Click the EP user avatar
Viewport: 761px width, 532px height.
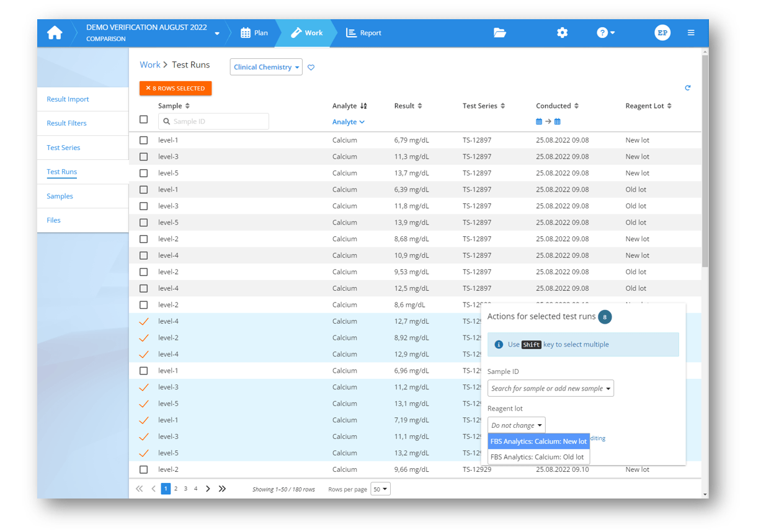point(662,33)
